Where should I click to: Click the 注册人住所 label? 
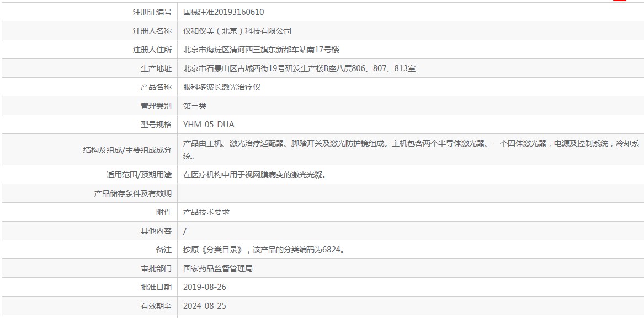(152, 50)
